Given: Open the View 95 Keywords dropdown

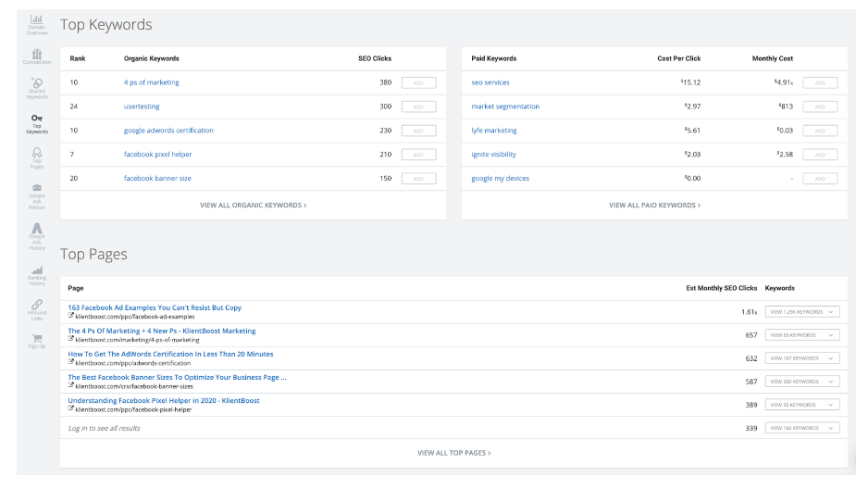Looking at the screenshot, I should (x=802, y=405).
